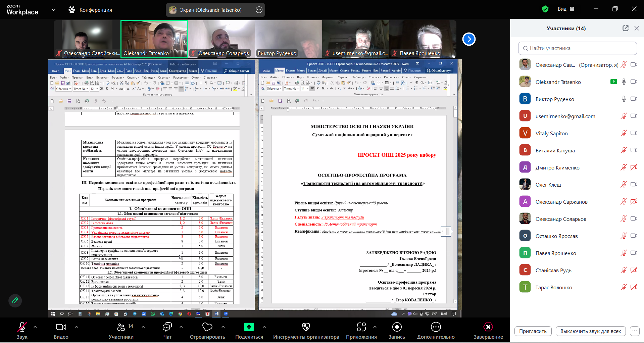Start recording with the Record icon
The height and width of the screenshot is (343, 644).
coord(397,327)
